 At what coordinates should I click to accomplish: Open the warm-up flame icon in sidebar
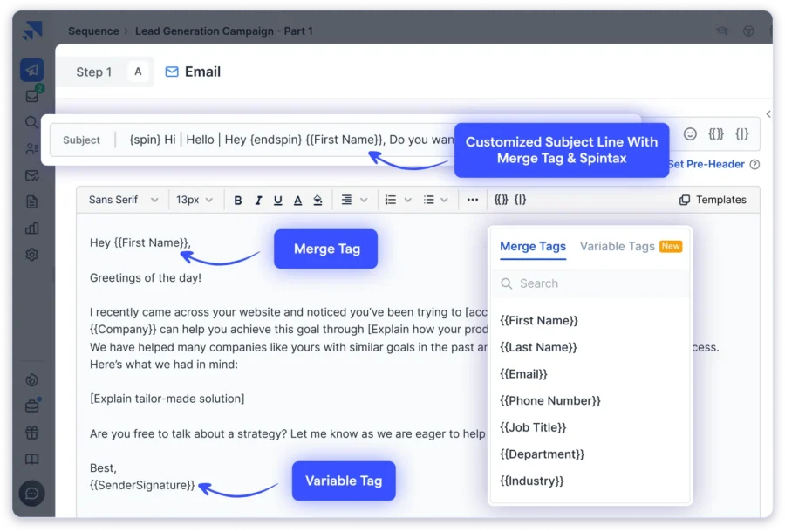click(31, 380)
